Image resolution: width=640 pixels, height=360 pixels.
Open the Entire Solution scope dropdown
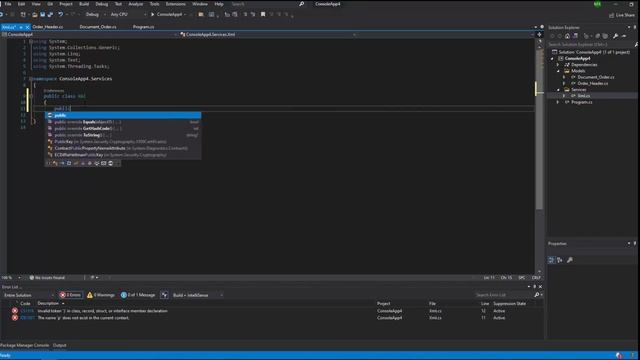28,295
